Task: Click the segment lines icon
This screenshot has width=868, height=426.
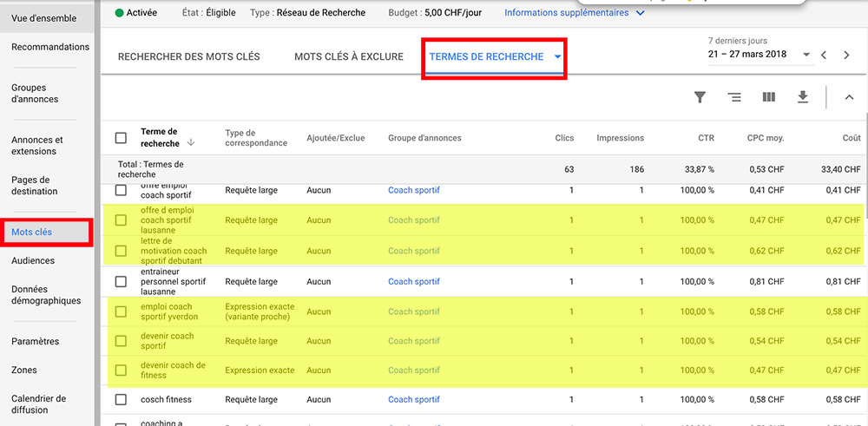Action: click(734, 97)
